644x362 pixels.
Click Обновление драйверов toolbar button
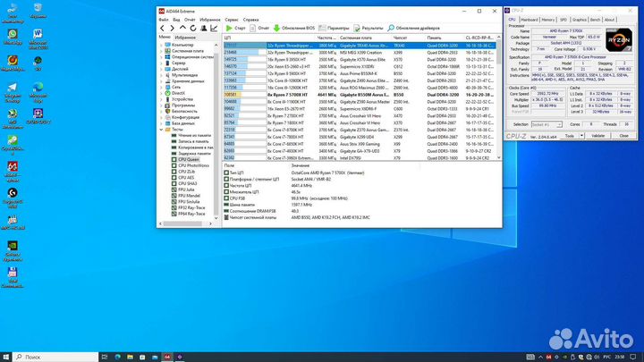[413, 28]
